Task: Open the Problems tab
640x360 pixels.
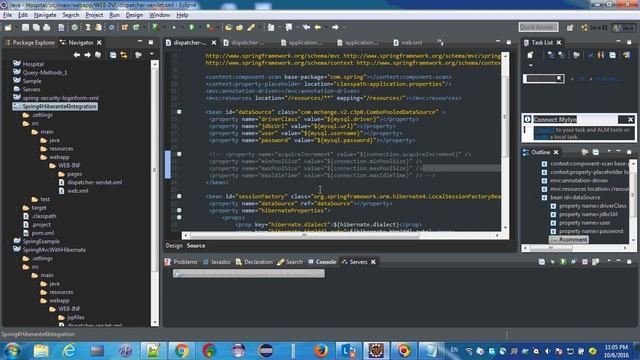Action: [x=181, y=262]
